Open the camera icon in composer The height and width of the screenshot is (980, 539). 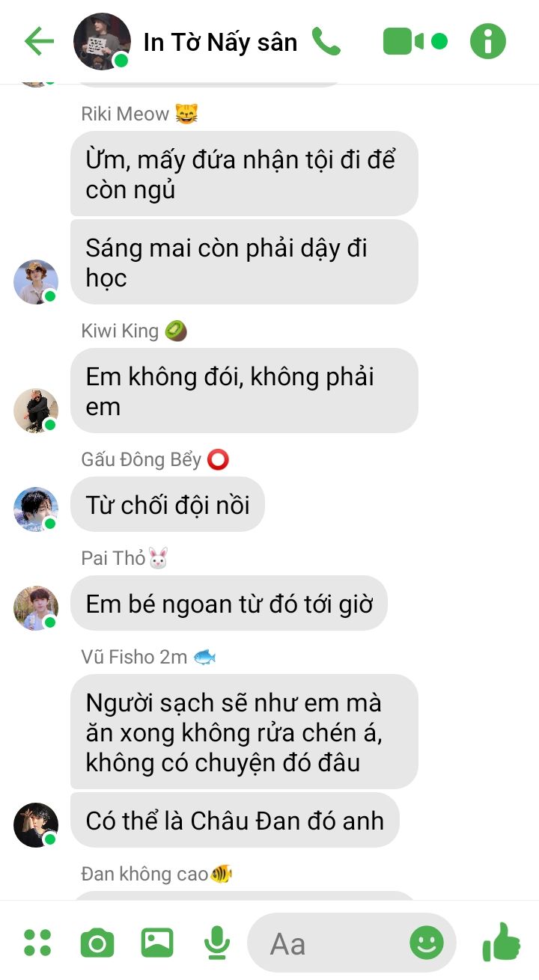click(x=97, y=943)
